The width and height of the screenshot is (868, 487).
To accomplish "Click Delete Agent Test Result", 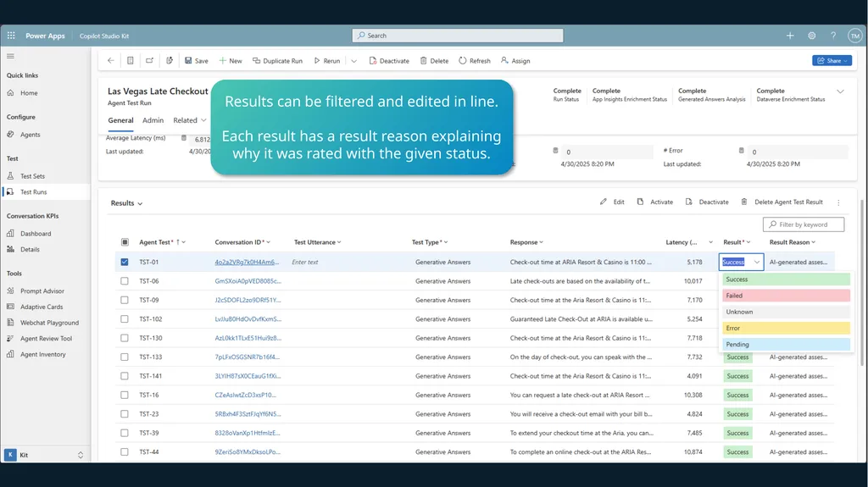I will point(782,202).
